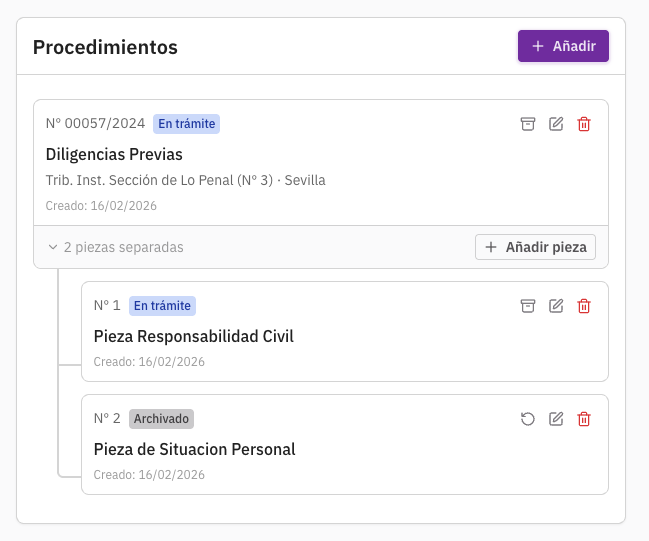Screen dimensions: 649x541
Task: Click the Añadir button
Action: click(563, 46)
